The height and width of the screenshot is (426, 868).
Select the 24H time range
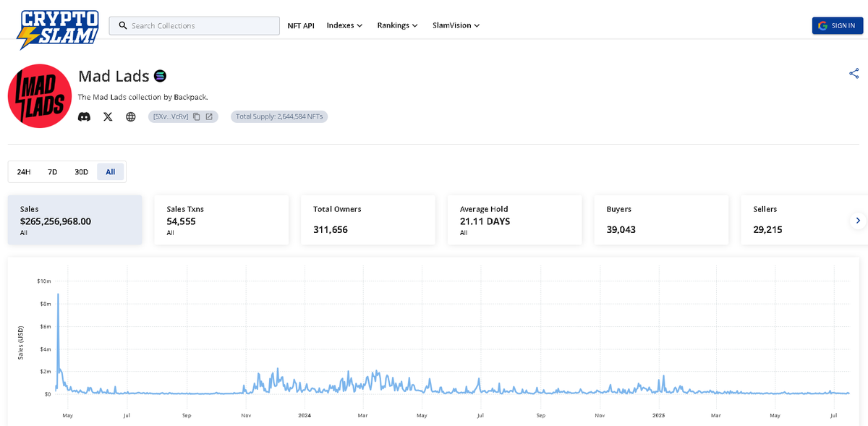pyautogui.click(x=24, y=172)
